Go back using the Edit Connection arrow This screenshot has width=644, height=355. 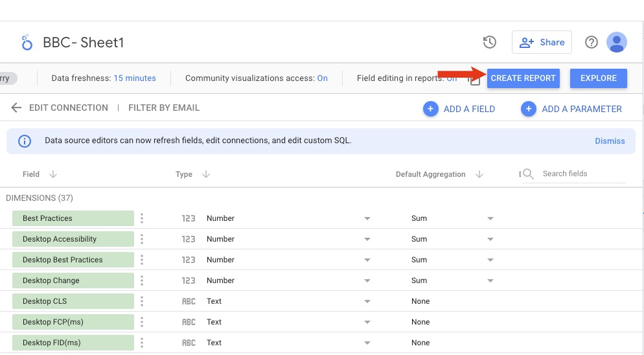[x=16, y=108]
